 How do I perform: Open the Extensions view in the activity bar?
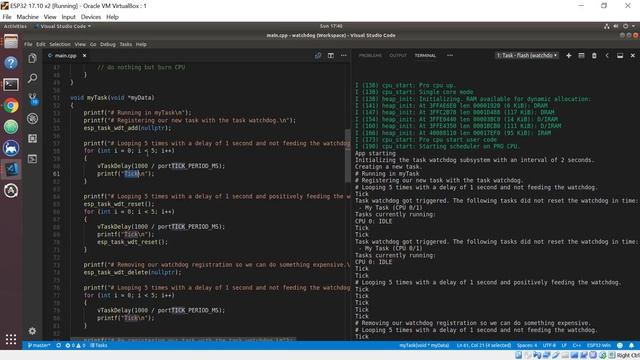coord(32,138)
